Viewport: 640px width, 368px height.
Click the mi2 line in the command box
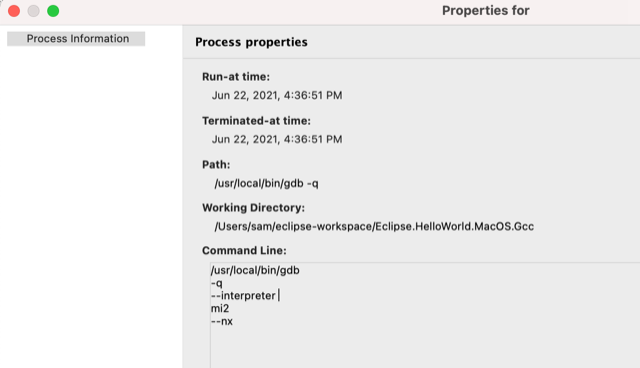click(220, 308)
